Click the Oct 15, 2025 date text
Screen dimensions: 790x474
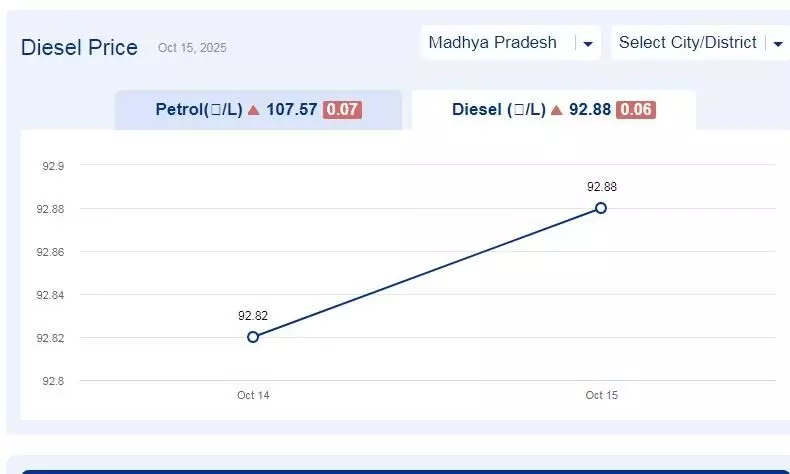(x=192, y=48)
